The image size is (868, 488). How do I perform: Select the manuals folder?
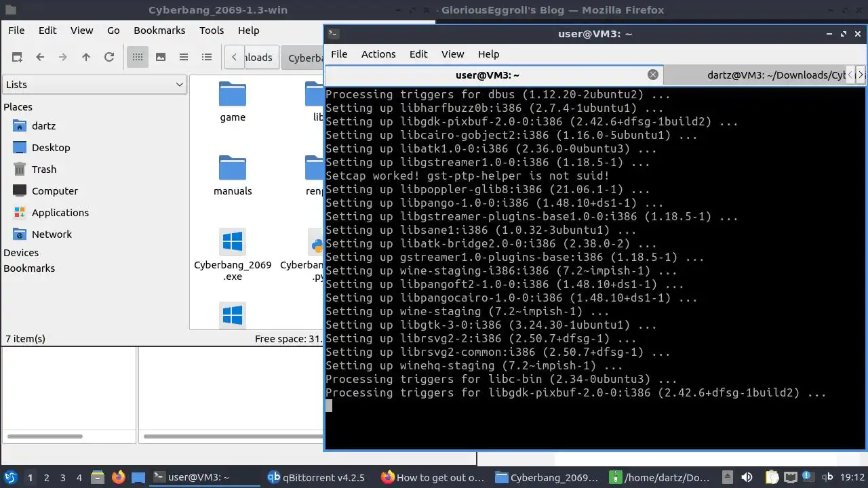[x=233, y=176]
